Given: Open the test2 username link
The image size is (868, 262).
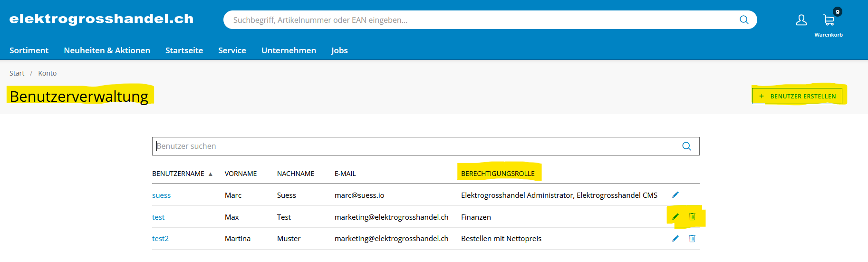Looking at the screenshot, I should (160, 239).
